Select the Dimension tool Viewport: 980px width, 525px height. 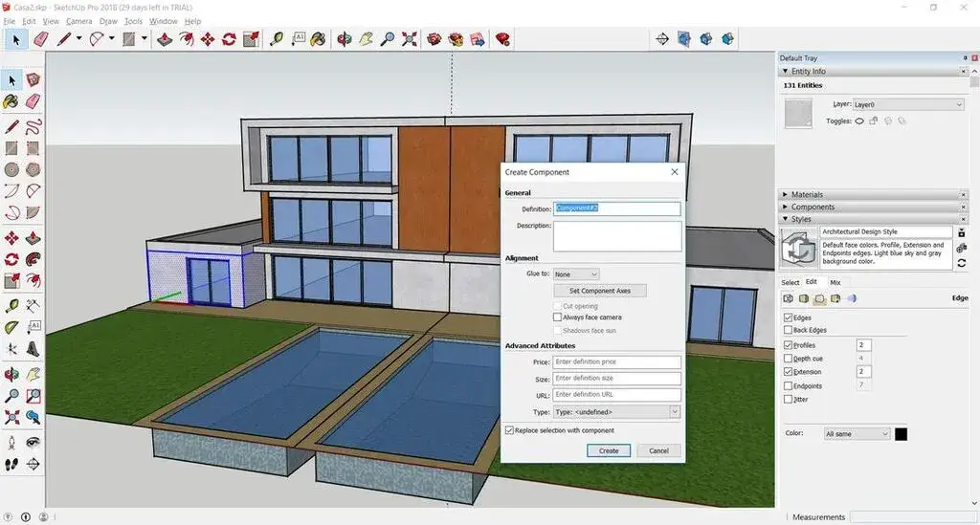33,305
